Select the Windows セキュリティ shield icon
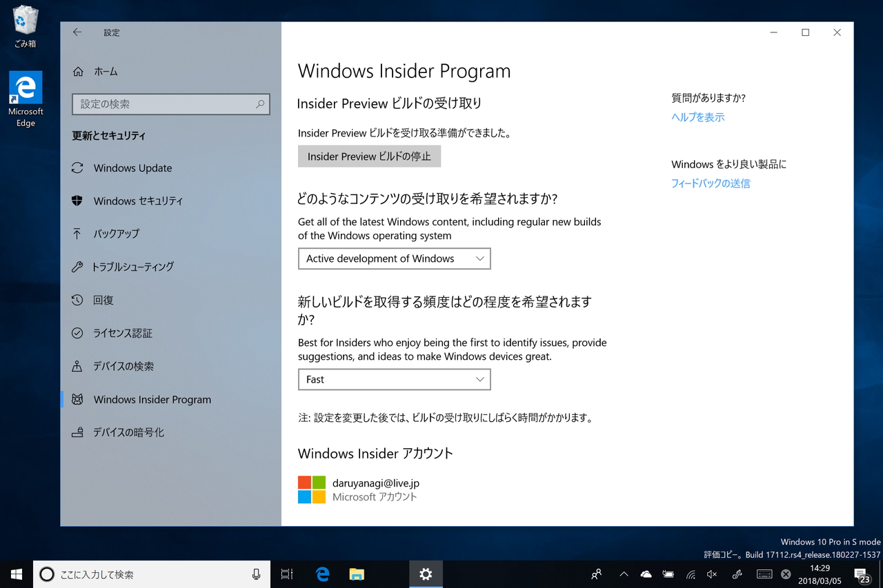The width and height of the screenshot is (883, 588). click(x=78, y=201)
